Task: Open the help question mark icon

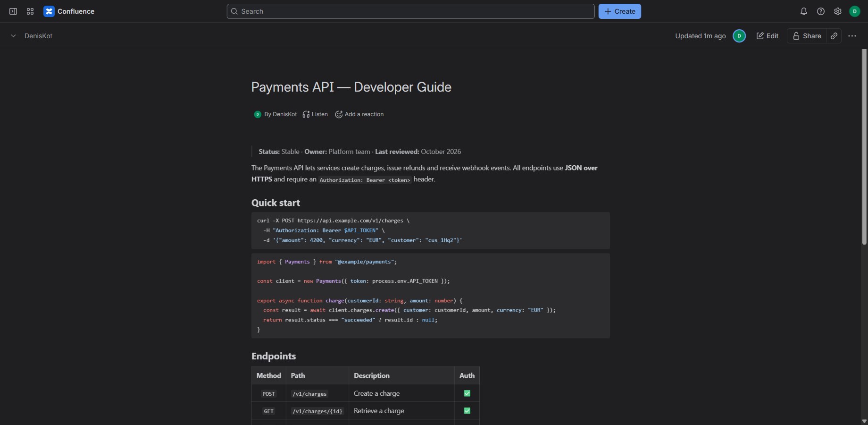Action: (x=821, y=11)
